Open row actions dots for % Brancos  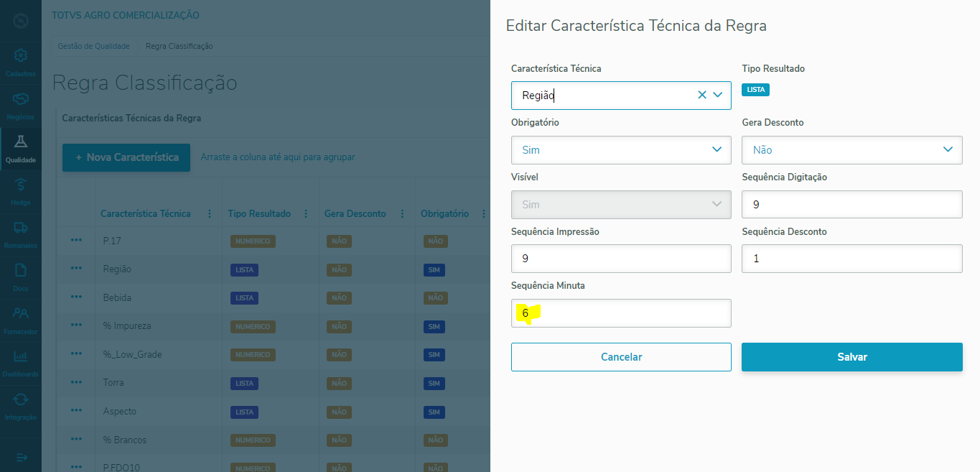[76, 440]
